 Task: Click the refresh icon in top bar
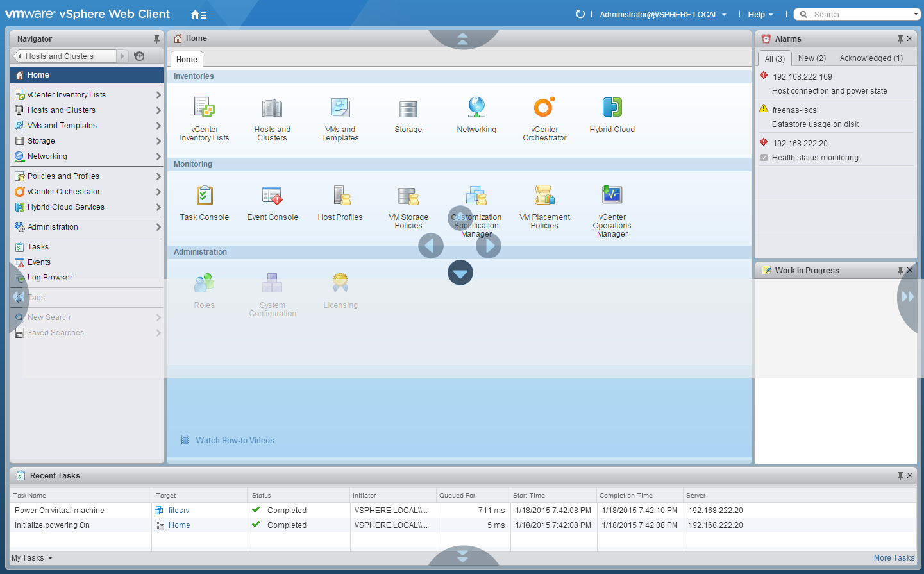[580, 14]
